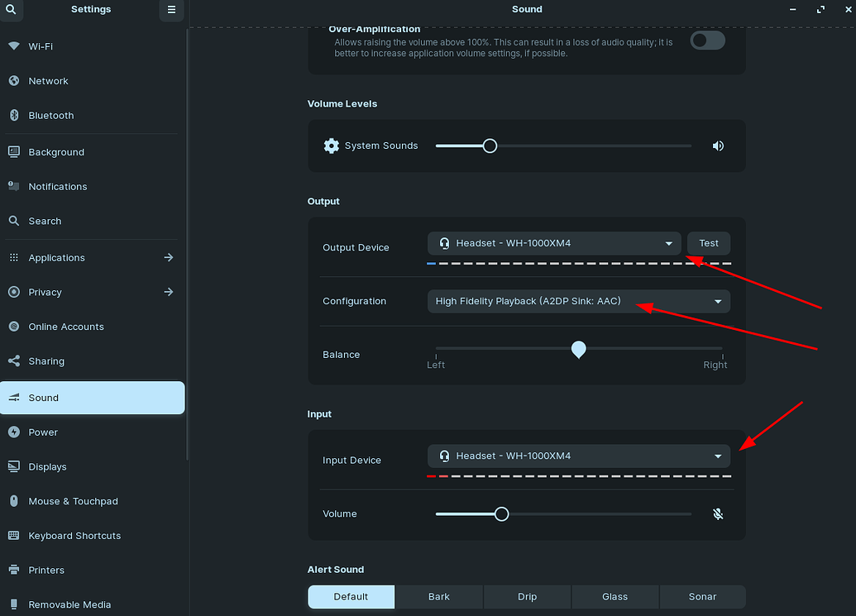
Task: Select the Drip alert sound
Action: [527, 597]
